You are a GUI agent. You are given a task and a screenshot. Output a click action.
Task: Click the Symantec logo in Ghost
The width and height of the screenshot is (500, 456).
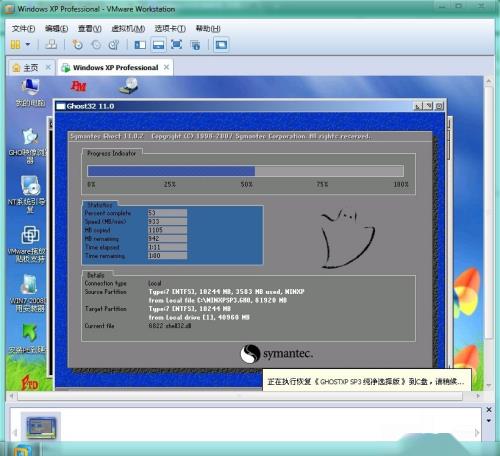coord(277,354)
